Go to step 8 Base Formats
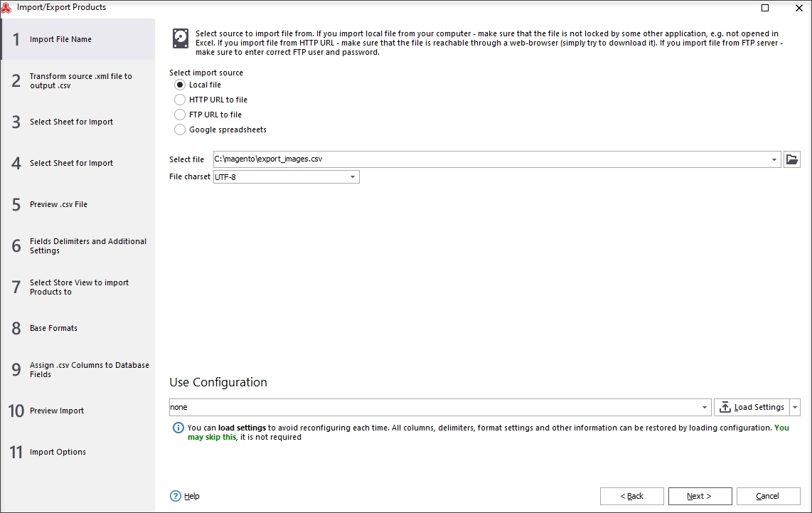 click(x=78, y=328)
